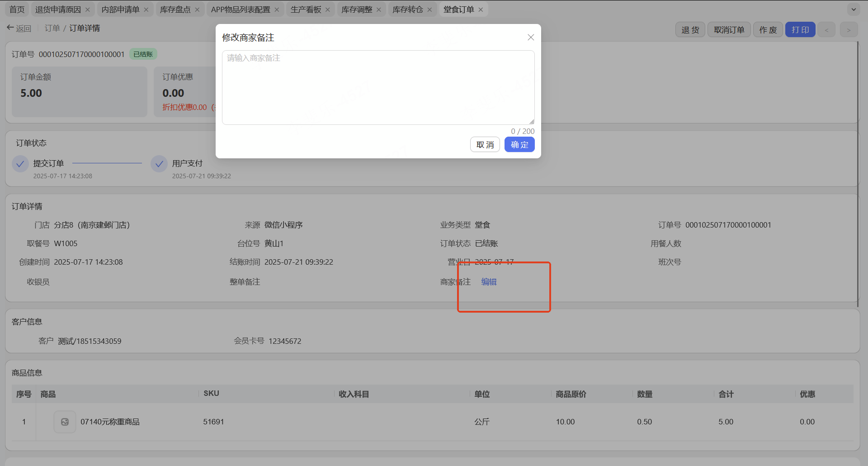Close the 内部申请单 tab
This screenshot has width=868, height=466.
pos(146,10)
